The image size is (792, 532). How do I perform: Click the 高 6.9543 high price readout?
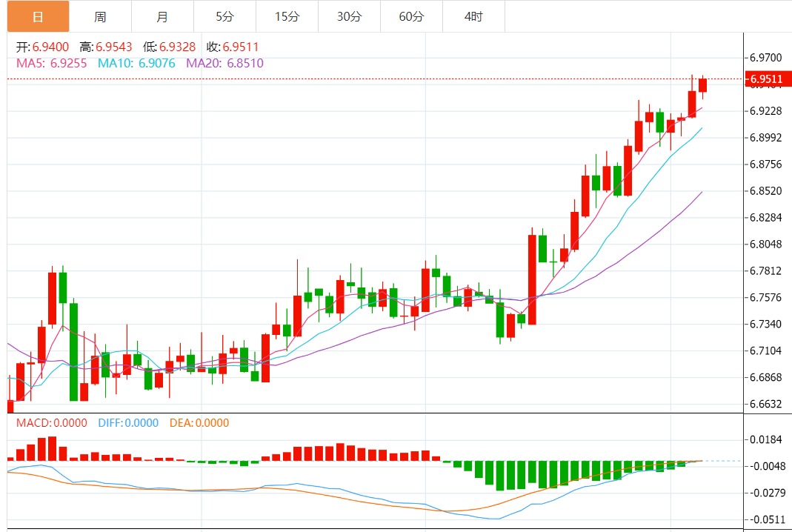[105, 47]
